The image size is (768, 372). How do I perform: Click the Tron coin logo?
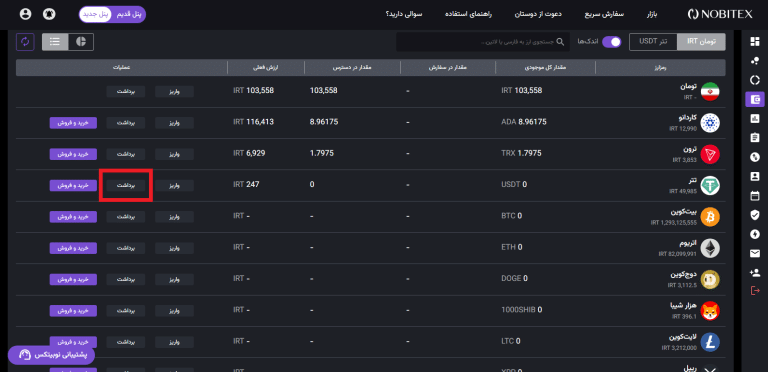710,154
